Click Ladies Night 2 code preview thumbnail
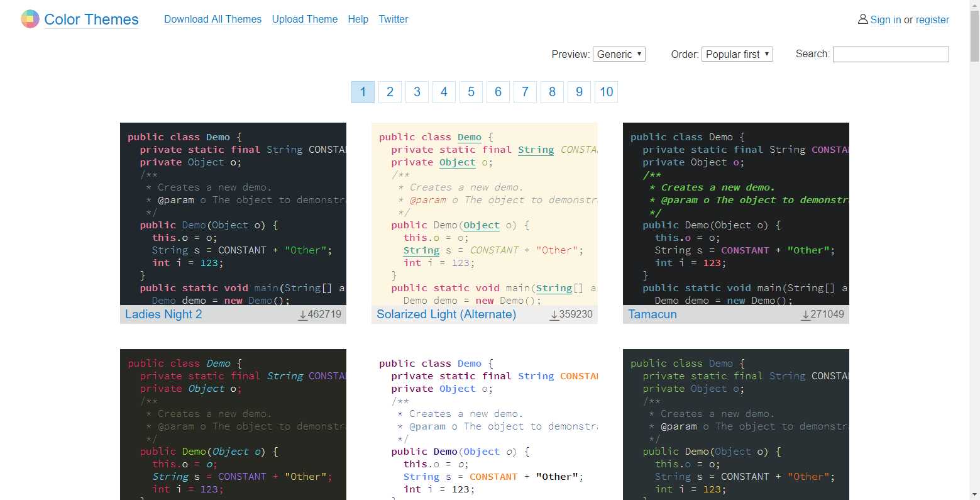Image resolution: width=980 pixels, height=500 pixels. pyautogui.click(x=233, y=214)
